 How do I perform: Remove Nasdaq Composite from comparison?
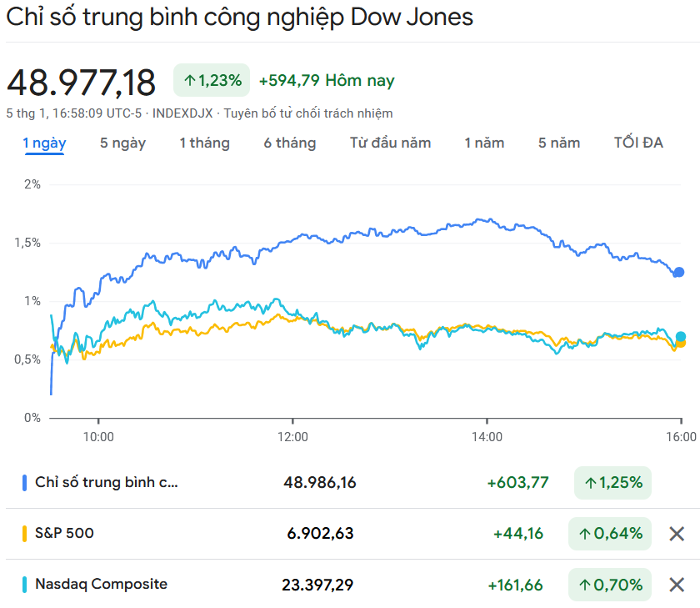click(x=677, y=585)
